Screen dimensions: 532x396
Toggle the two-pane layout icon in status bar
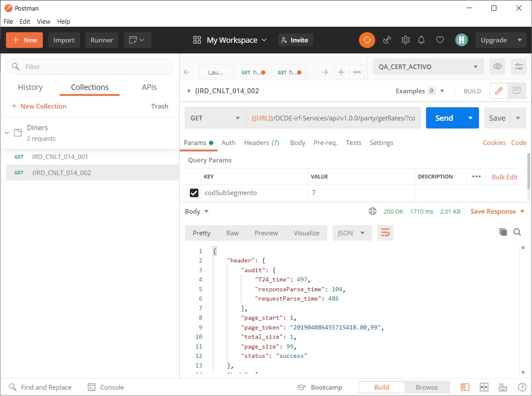coord(484,387)
